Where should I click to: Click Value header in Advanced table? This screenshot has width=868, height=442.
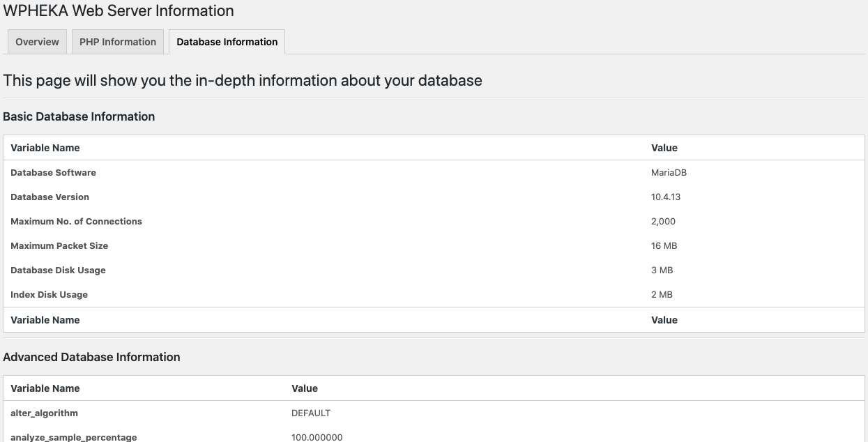305,388
